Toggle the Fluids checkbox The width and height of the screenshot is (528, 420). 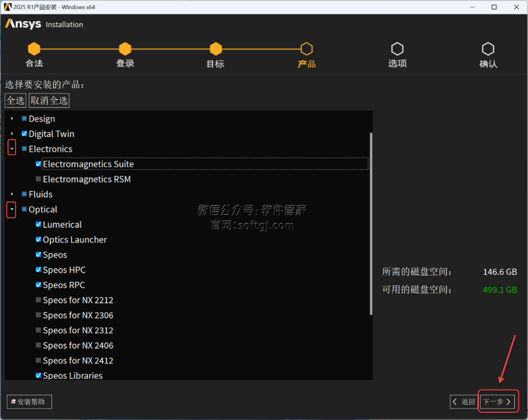24,194
